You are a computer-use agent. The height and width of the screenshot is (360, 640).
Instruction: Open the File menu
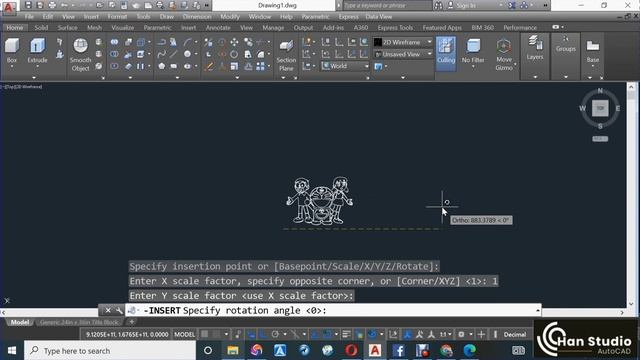click(x=29, y=17)
